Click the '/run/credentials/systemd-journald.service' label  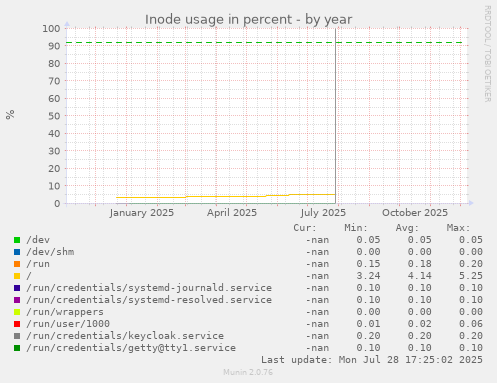pyautogui.click(x=149, y=288)
